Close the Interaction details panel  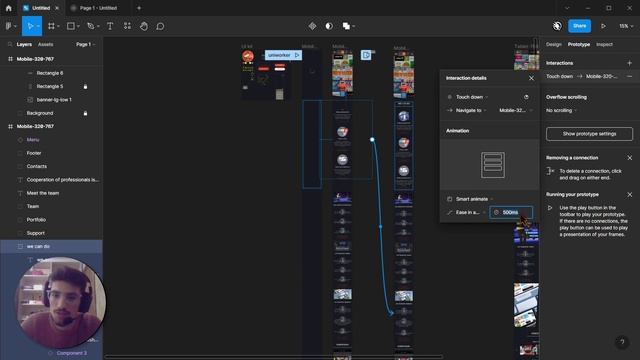(531, 78)
